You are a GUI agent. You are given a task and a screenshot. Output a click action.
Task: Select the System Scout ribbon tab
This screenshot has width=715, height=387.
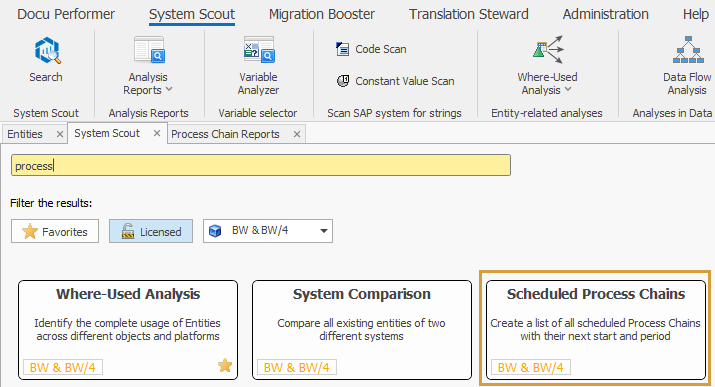(192, 14)
